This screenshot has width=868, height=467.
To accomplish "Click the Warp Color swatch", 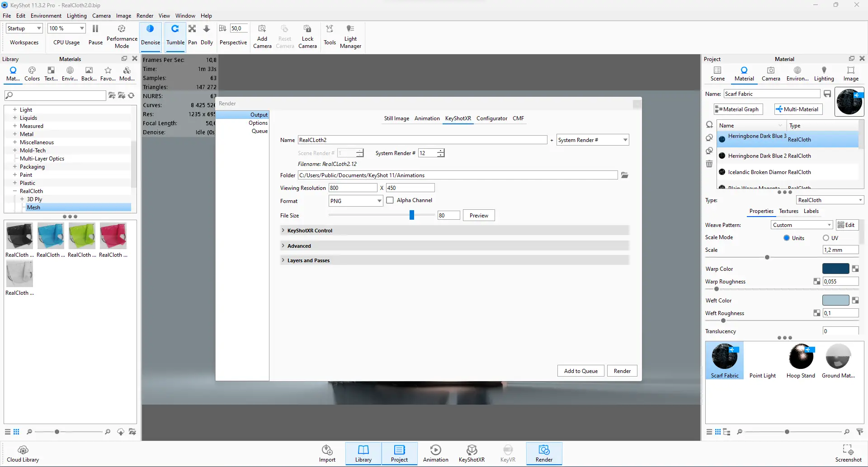I will (835, 269).
